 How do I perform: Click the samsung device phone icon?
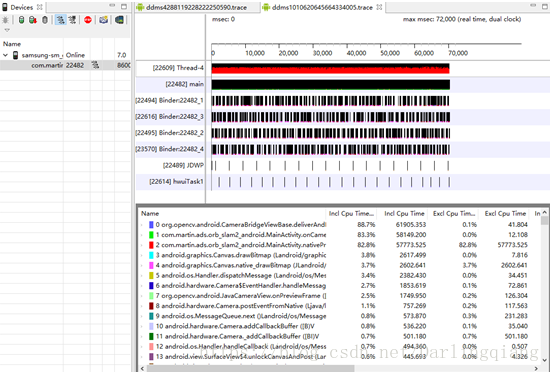click(x=15, y=55)
